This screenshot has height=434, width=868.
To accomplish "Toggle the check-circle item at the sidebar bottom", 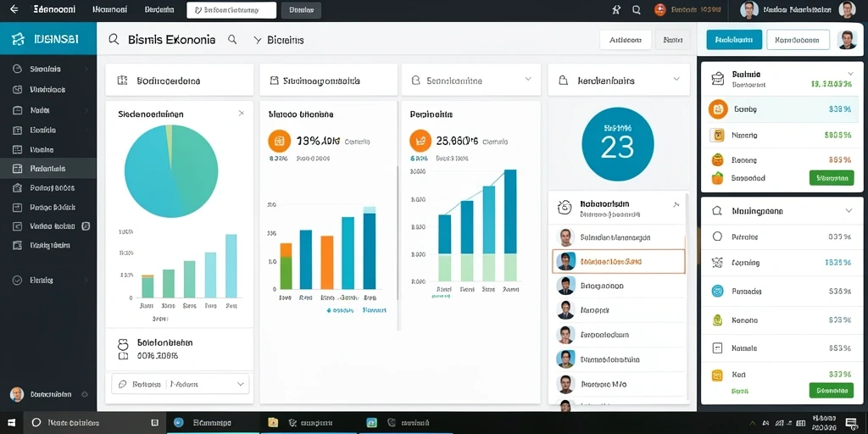I will pyautogui.click(x=17, y=280).
